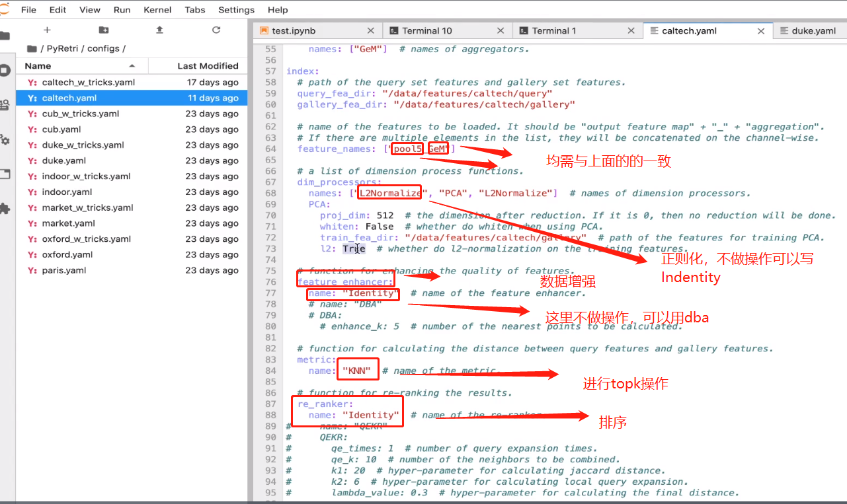Click the Jupyter logo

point(5,9)
